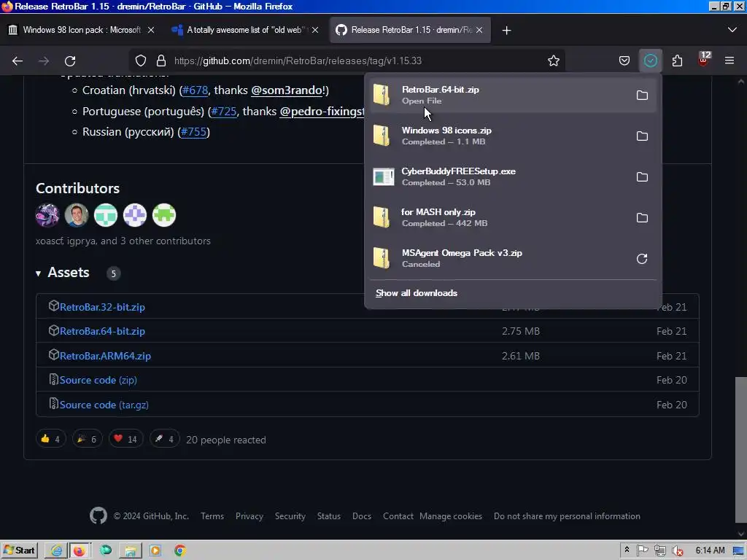Click the party popper reaction showing 6
This screenshot has height=560, width=747.
[x=88, y=439]
